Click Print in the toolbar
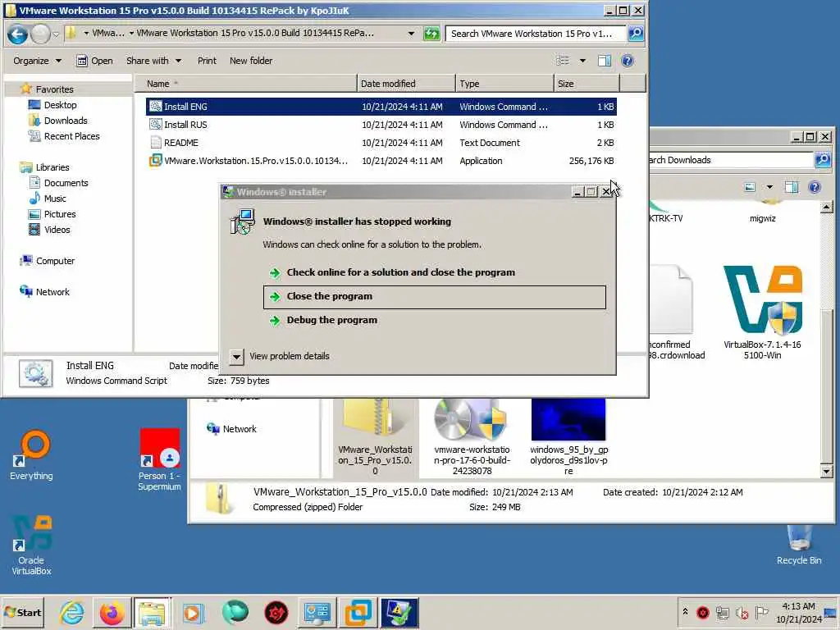 click(x=207, y=61)
